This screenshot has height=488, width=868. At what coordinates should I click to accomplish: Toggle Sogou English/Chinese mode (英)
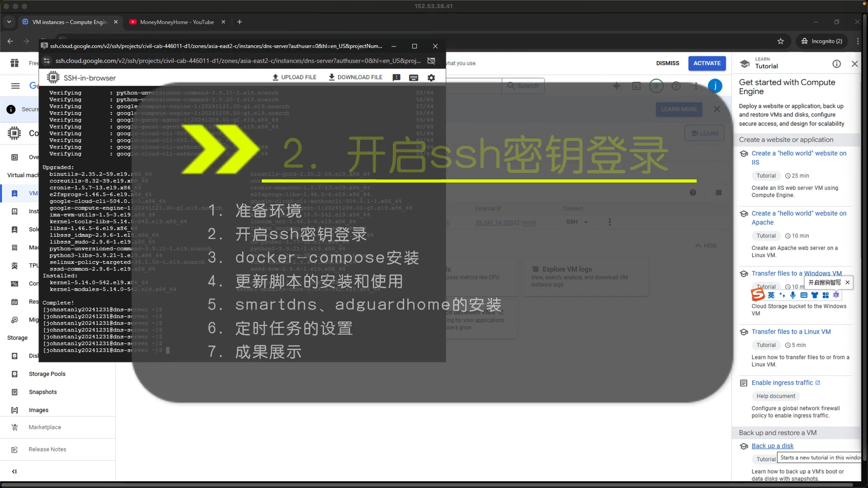click(771, 295)
